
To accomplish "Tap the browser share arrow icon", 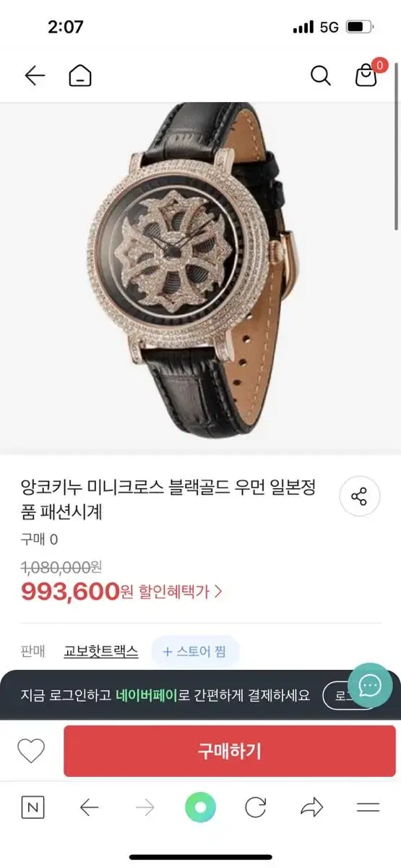I will pos(311,808).
